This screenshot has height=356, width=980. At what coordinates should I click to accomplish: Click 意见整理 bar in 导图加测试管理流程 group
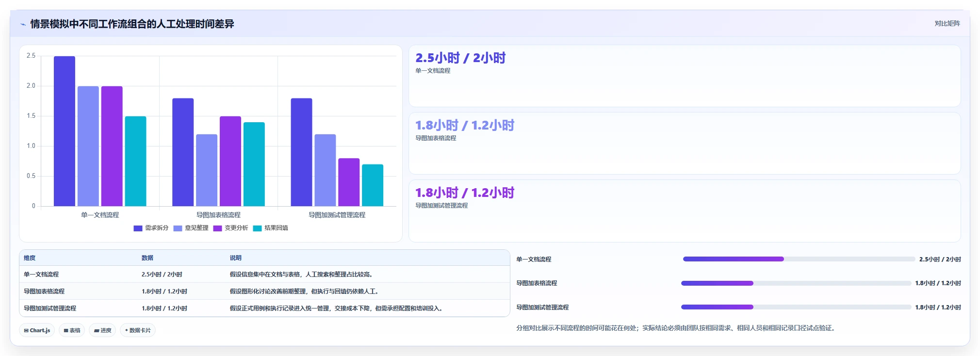(325, 170)
